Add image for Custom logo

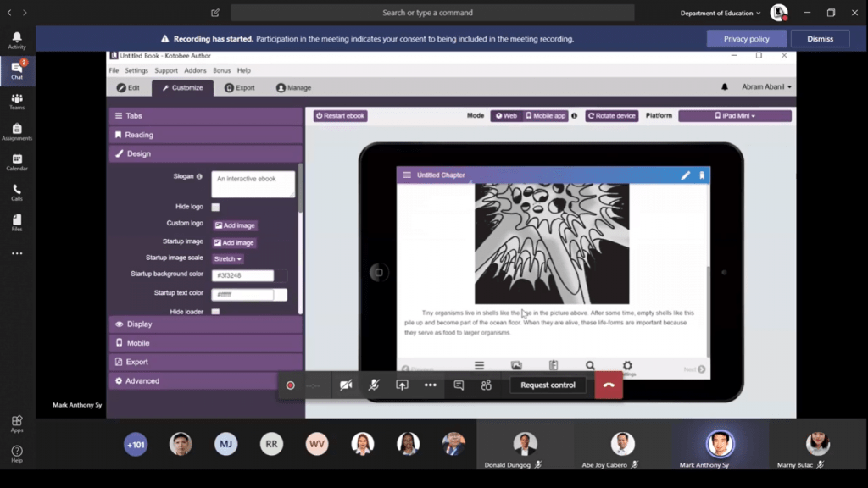pyautogui.click(x=235, y=225)
